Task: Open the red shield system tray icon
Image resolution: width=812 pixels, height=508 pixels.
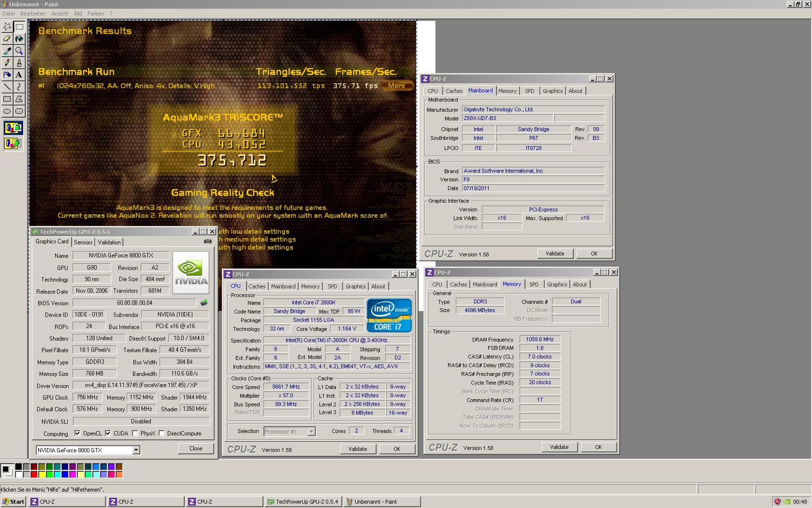Action: [777, 502]
